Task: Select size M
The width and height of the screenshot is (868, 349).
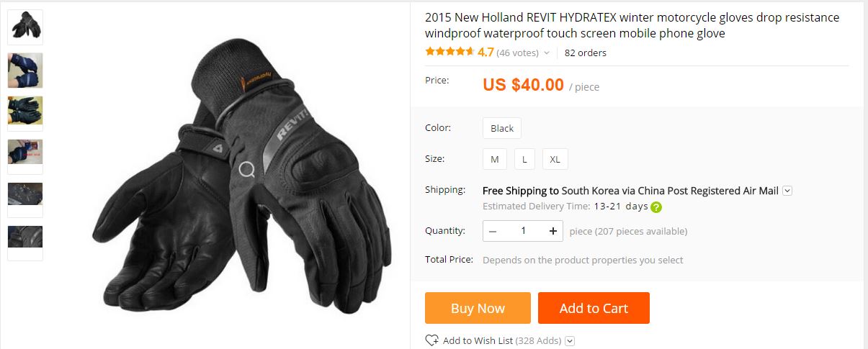Action: coord(495,159)
